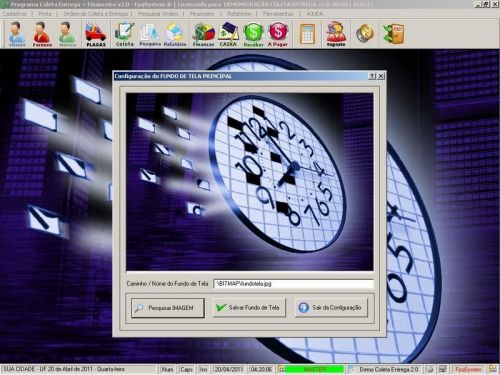
Task: Click the gold coin toolbar icon
Action: coord(365,33)
